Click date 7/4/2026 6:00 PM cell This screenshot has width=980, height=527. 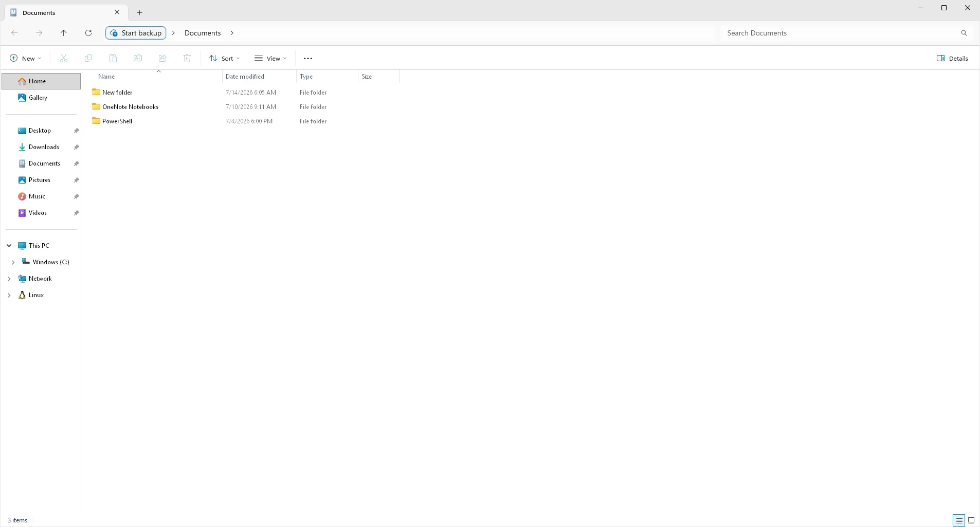click(249, 121)
